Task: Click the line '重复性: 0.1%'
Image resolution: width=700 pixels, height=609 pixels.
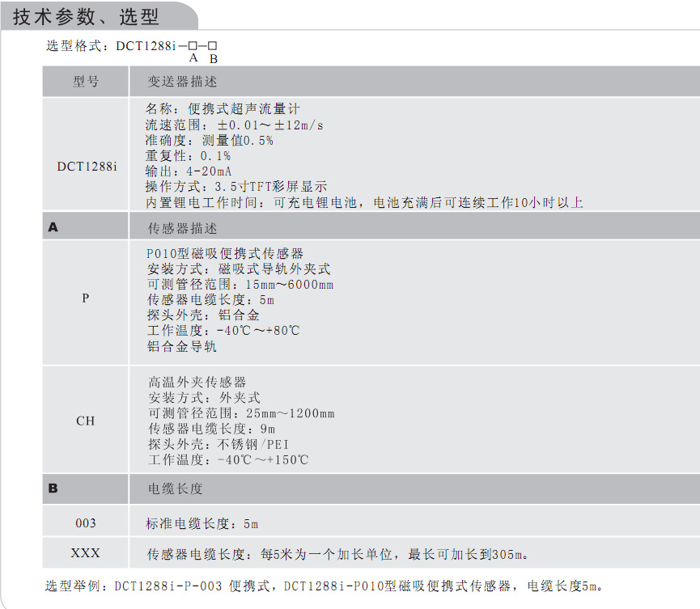Action: [188, 156]
